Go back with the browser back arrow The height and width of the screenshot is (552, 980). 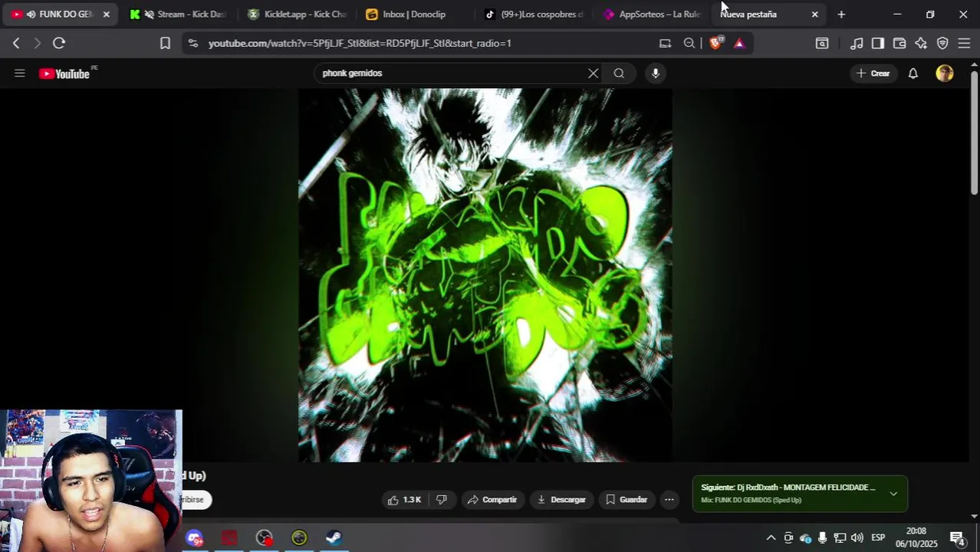click(16, 44)
